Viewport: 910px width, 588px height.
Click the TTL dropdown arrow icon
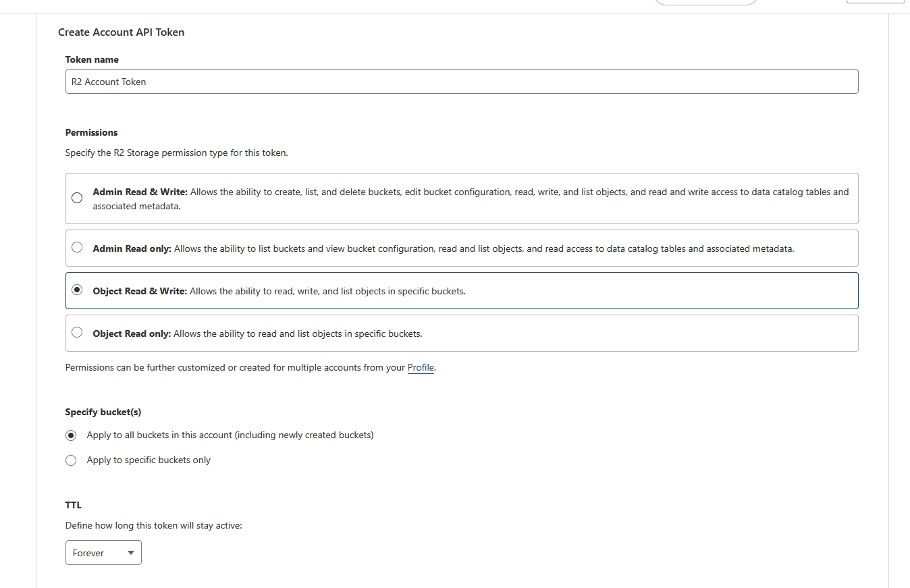pos(131,553)
